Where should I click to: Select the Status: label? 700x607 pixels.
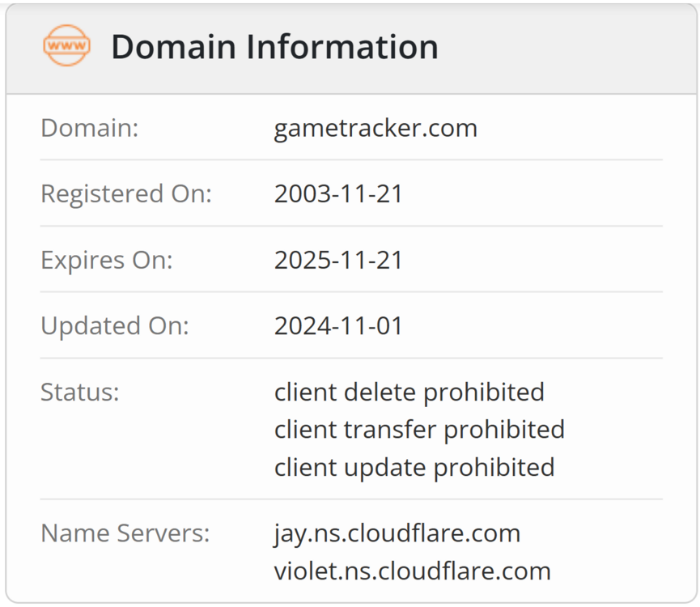pos(80,392)
